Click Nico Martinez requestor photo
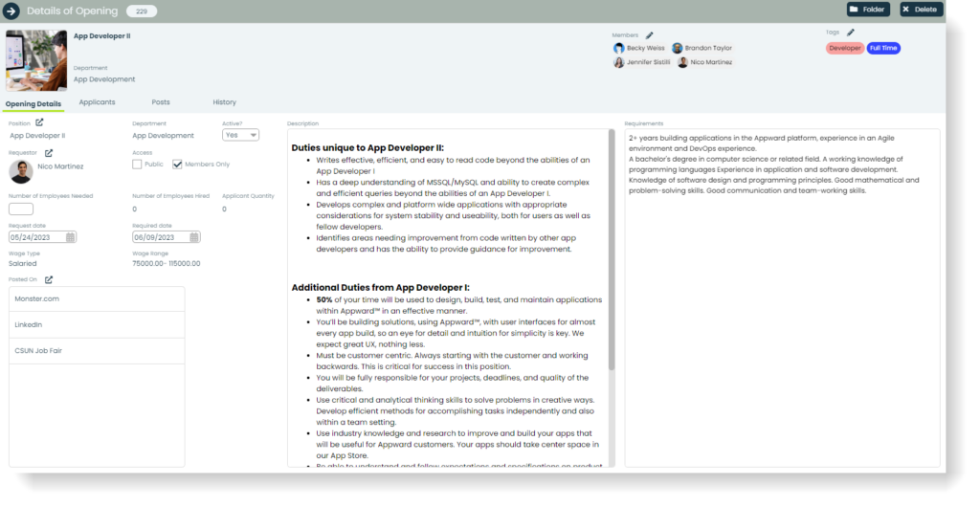Image resolution: width=980 pixels, height=507 pixels. 21,171
